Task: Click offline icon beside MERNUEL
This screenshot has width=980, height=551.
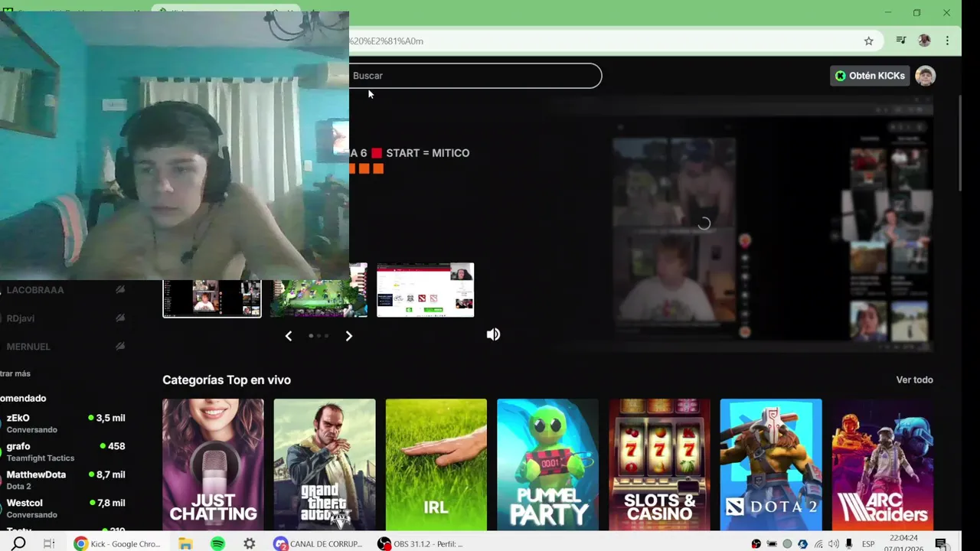Action: coord(120,347)
